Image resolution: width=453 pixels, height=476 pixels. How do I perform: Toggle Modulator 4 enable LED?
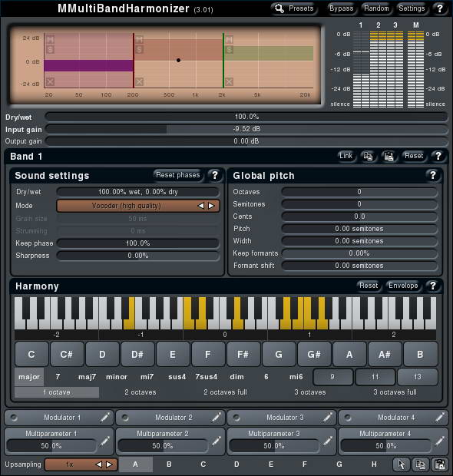(x=348, y=418)
